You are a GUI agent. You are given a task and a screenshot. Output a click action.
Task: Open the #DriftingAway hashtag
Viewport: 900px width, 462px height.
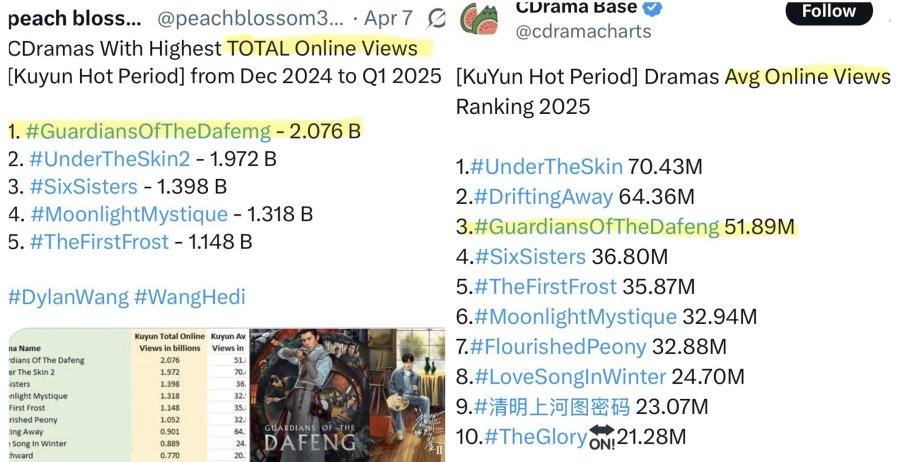[x=544, y=197]
